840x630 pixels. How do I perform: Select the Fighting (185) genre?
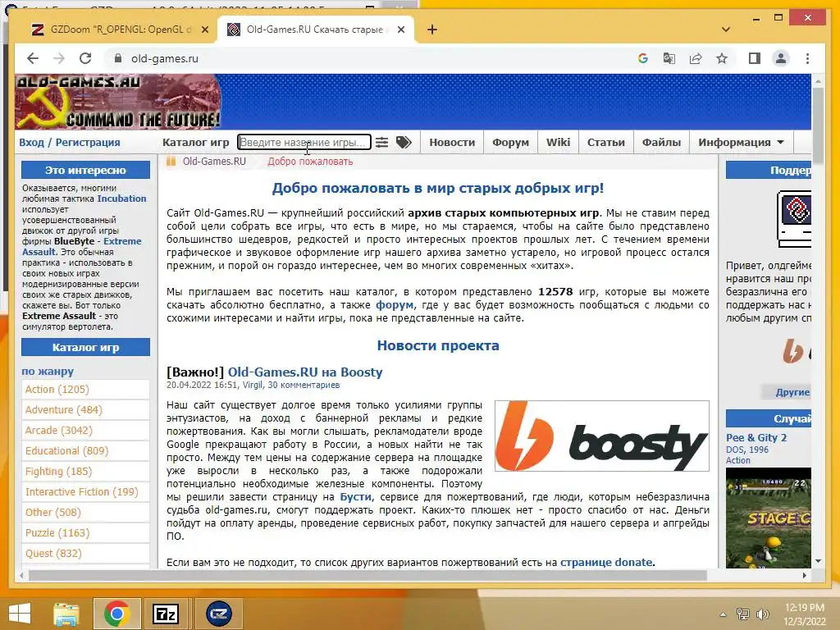59,472
